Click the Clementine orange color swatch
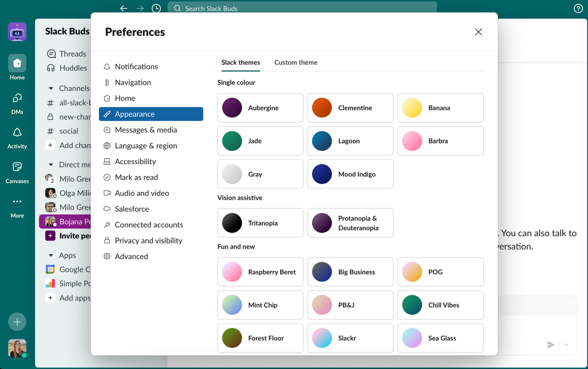 (322, 108)
